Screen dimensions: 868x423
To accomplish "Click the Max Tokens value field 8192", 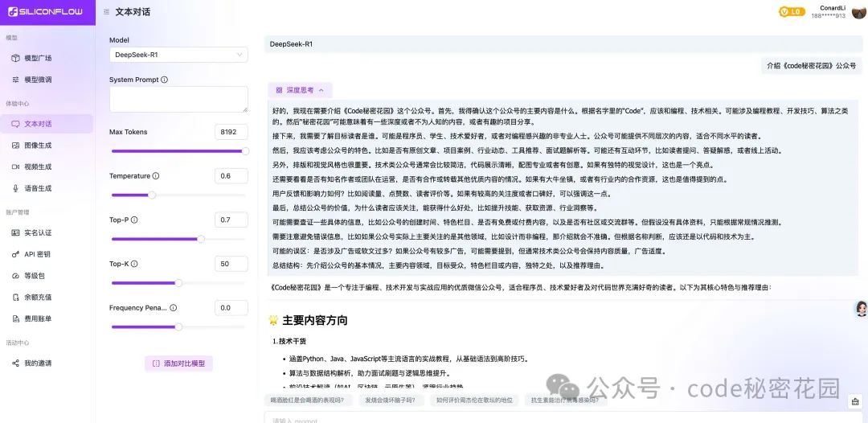I will coord(231,132).
